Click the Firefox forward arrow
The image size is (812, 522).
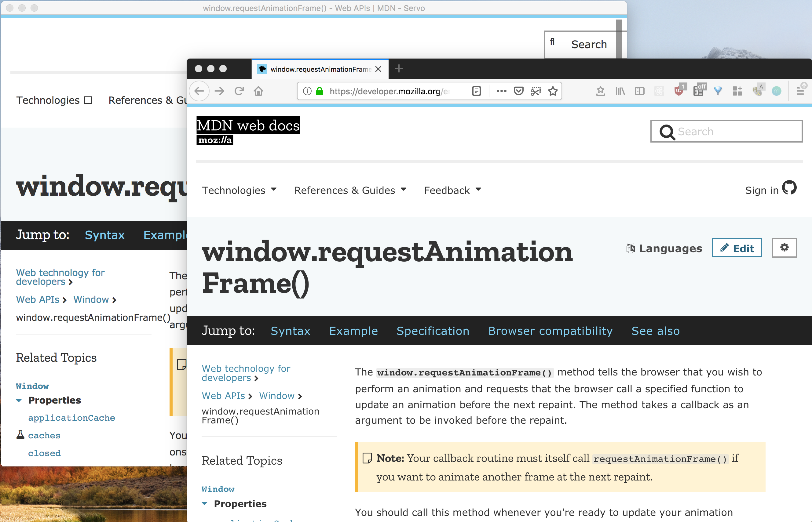[x=219, y=91]
